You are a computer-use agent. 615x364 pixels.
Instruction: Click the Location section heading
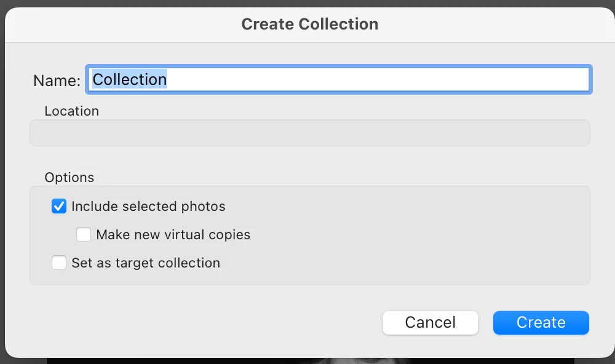(x=71, y=111)
